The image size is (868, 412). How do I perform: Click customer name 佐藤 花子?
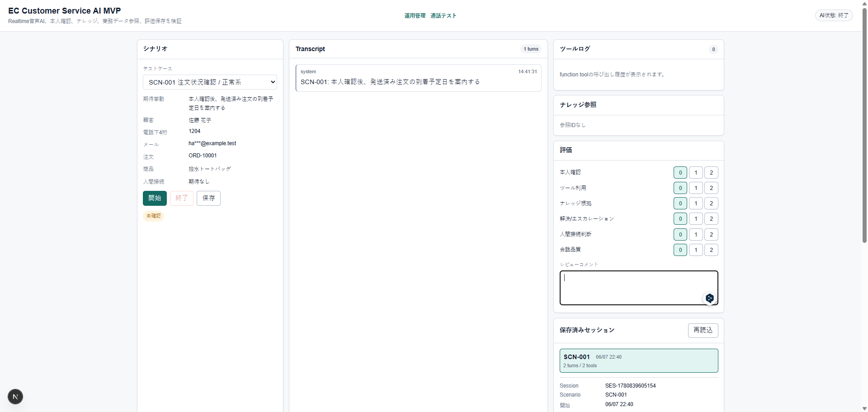pos(200,120)
